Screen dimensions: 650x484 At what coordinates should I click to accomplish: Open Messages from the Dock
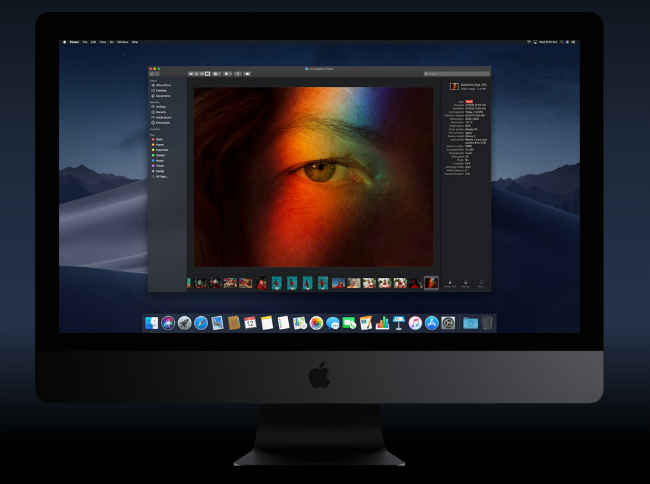(332, 323)
